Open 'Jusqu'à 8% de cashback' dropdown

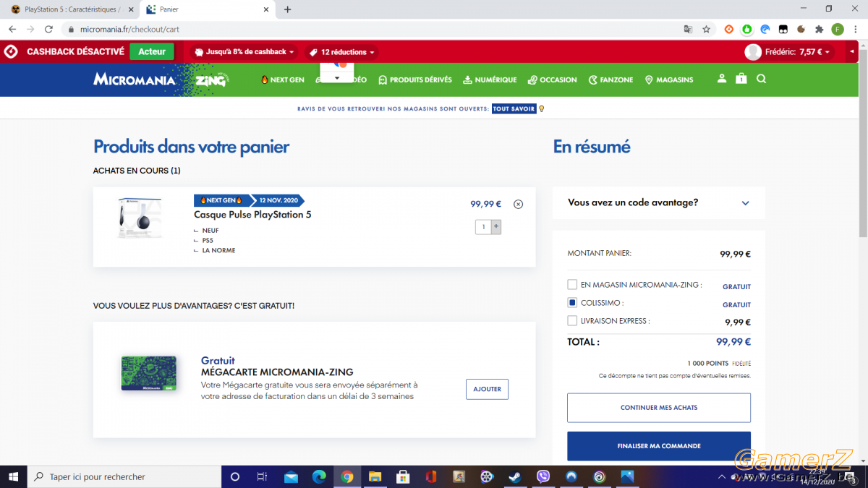click(243, 52)
